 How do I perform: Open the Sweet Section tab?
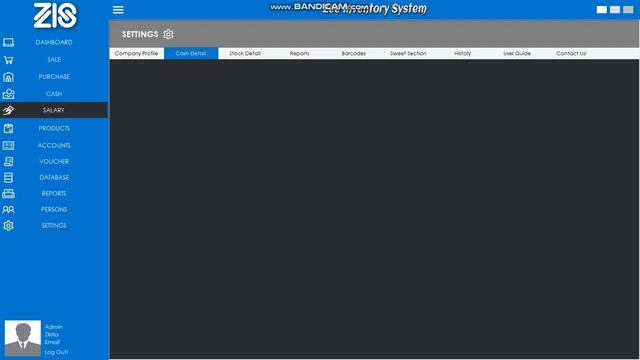tap(408, 53)
